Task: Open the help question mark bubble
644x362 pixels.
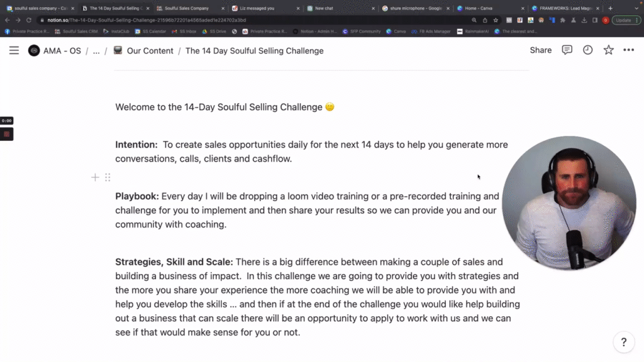Action: click(623, 342)
